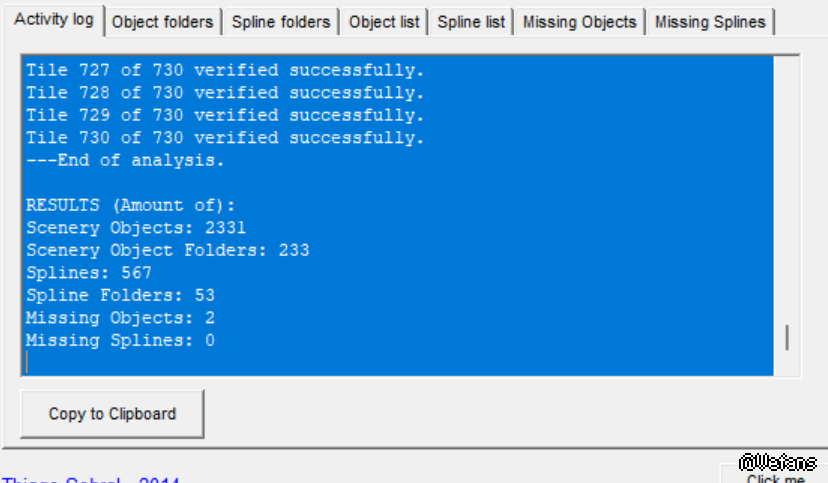Click the 'Splines: 567' result line

pyautogui.click(x=88, y=273)
